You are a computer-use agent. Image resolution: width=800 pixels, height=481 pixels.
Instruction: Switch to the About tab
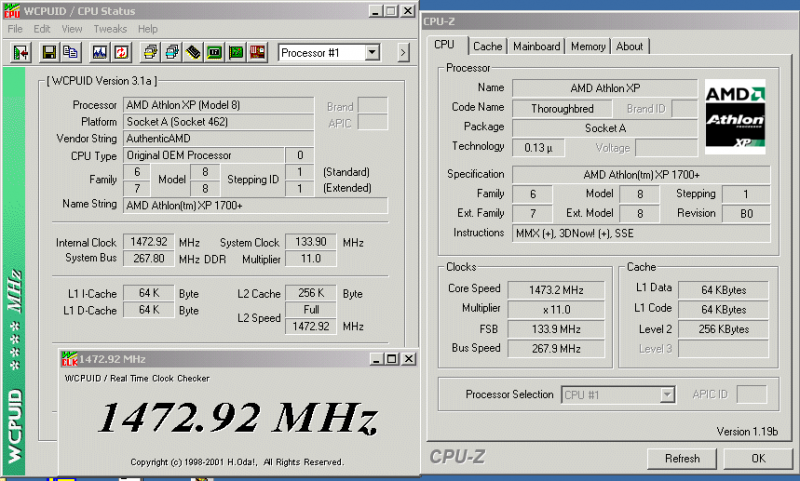[630, 46]
